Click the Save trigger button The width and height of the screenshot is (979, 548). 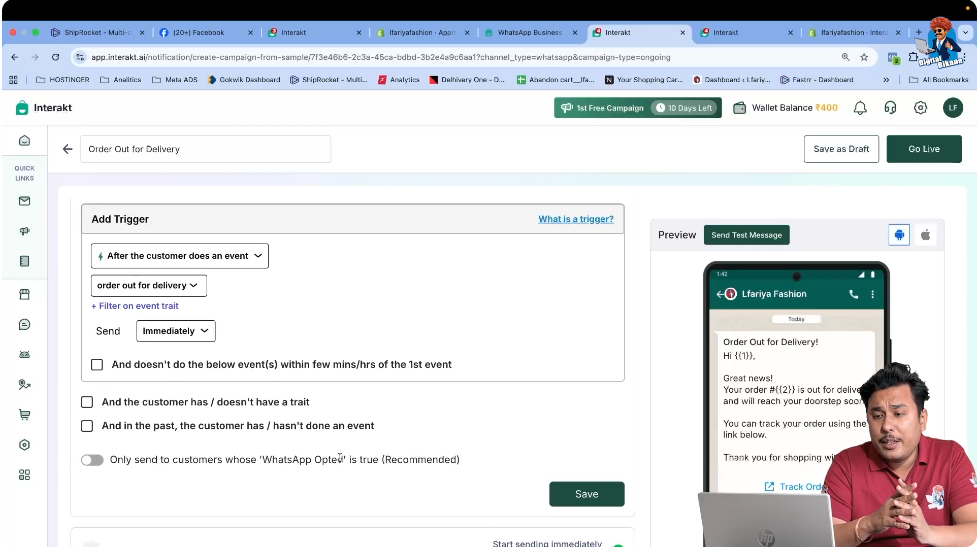pyautogui.click(x=586, y=494)
